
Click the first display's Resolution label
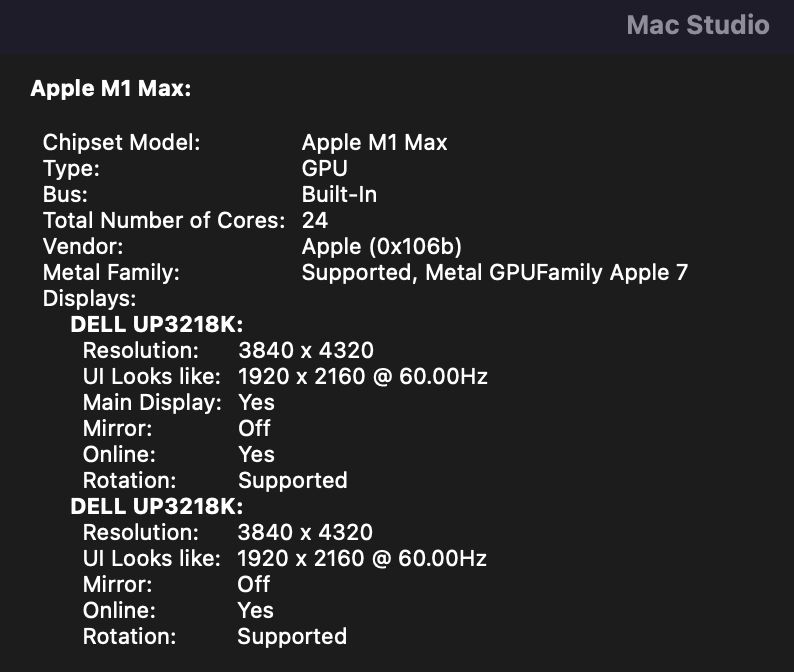coord(140,350)
